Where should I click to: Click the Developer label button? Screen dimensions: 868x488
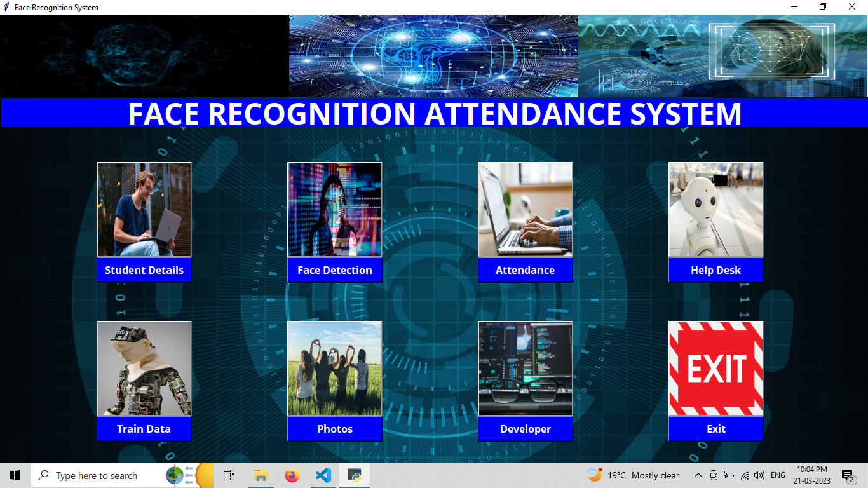(526, 429)
